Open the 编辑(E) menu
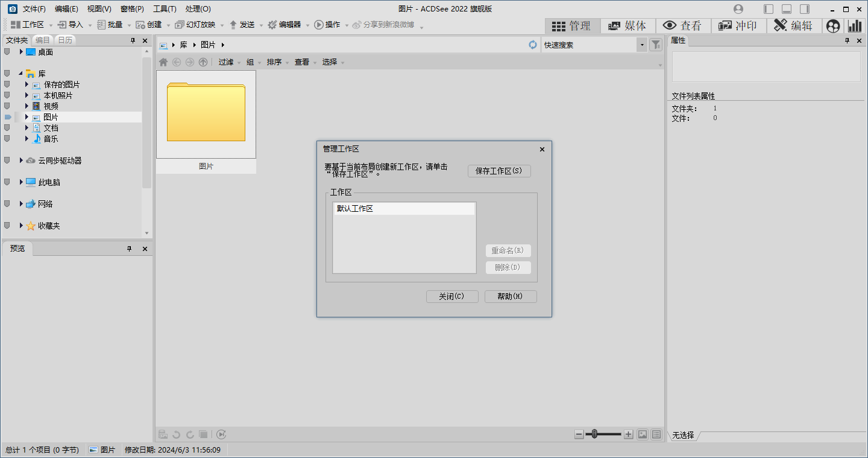 point(66,9)
